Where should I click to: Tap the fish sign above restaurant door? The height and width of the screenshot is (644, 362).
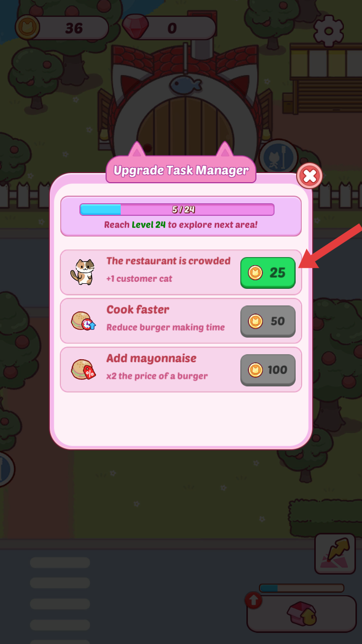[186, 85]
